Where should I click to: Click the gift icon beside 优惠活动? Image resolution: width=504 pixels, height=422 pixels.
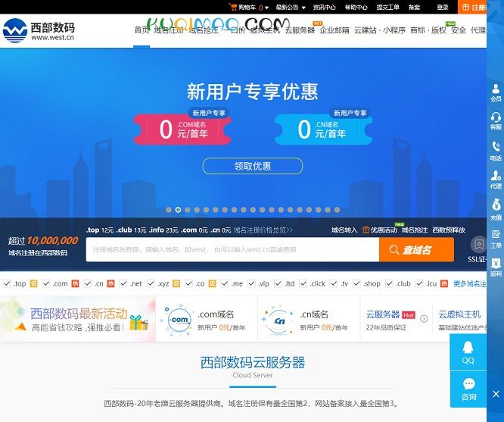coord(366,230)
